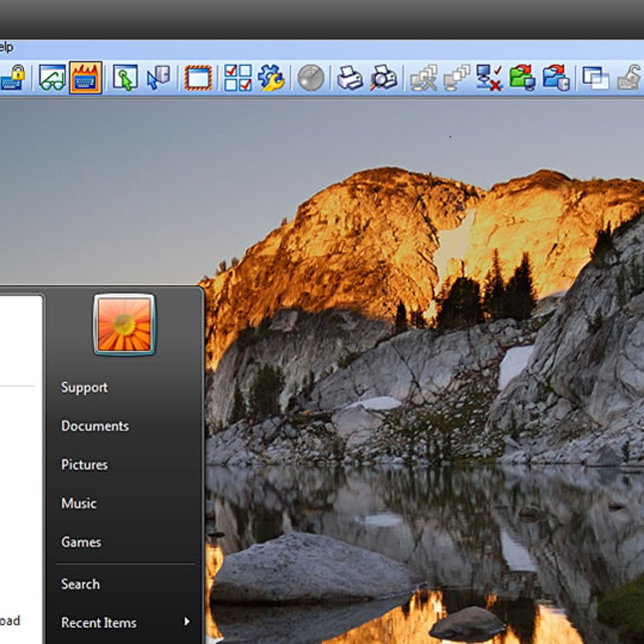Click Search in the Start menu
The image size is (644, 644).
tap(80, 584)
